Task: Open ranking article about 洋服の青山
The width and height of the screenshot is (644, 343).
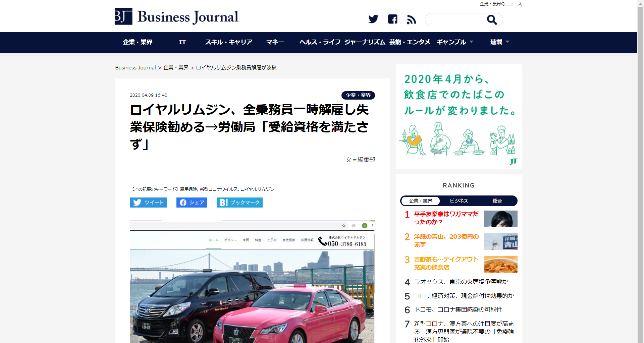Action: tap(446, 240)
